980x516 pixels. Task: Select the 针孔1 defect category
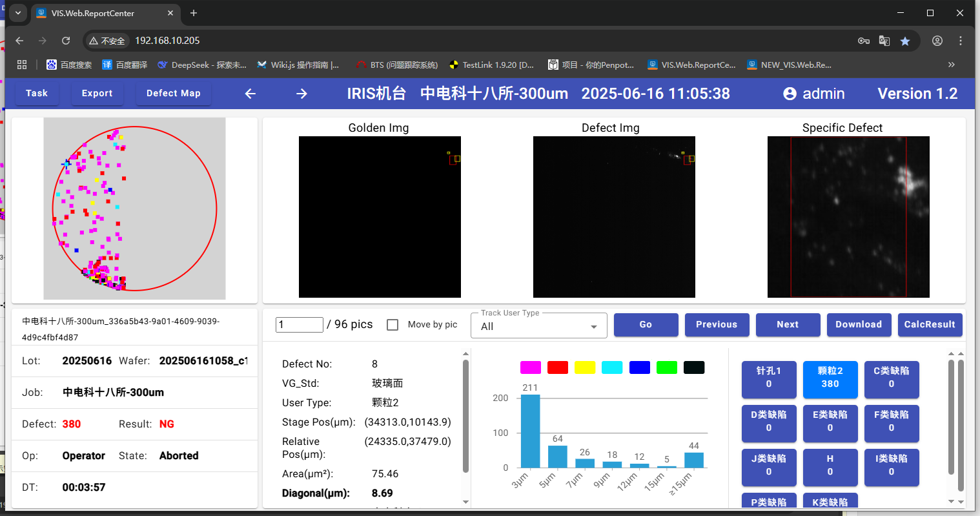[x=769, y=380]
